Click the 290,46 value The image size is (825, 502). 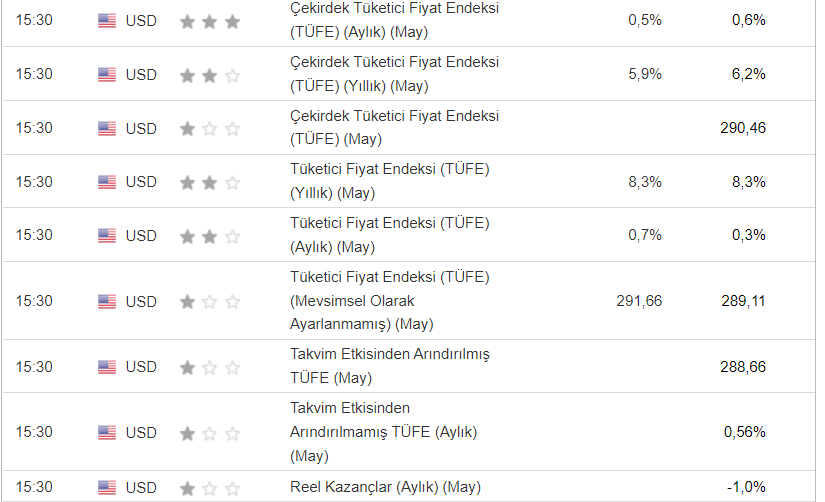[x=742, y=128]
